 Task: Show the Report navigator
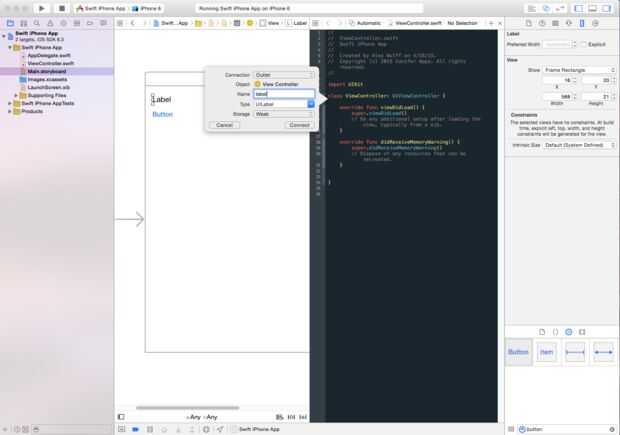pyautogui.click(x=103, y=23)
